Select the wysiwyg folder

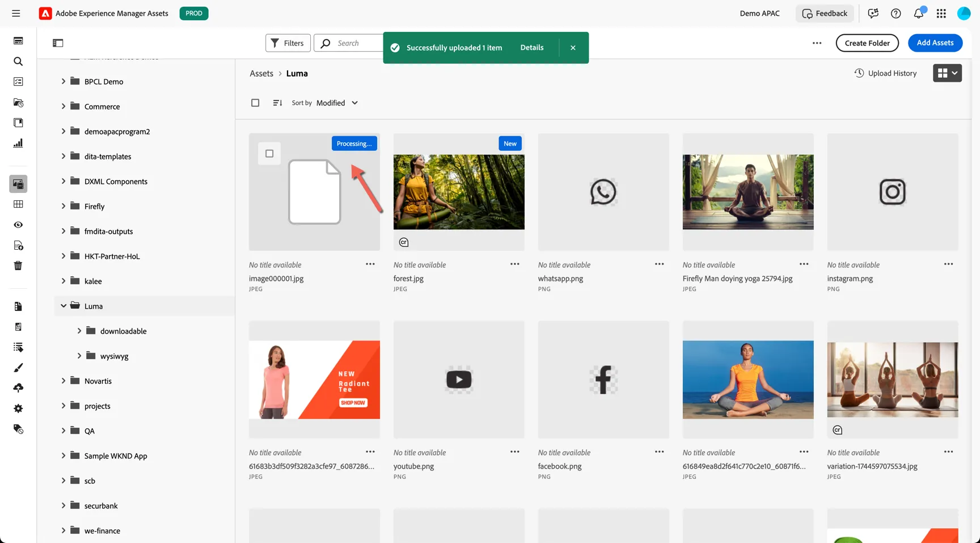point(115,356)
